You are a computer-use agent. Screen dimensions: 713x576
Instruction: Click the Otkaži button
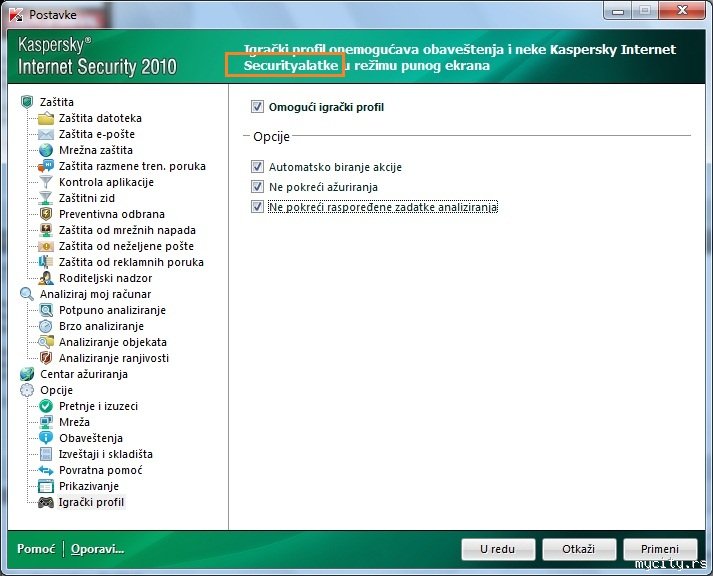(x=579, y=549)
